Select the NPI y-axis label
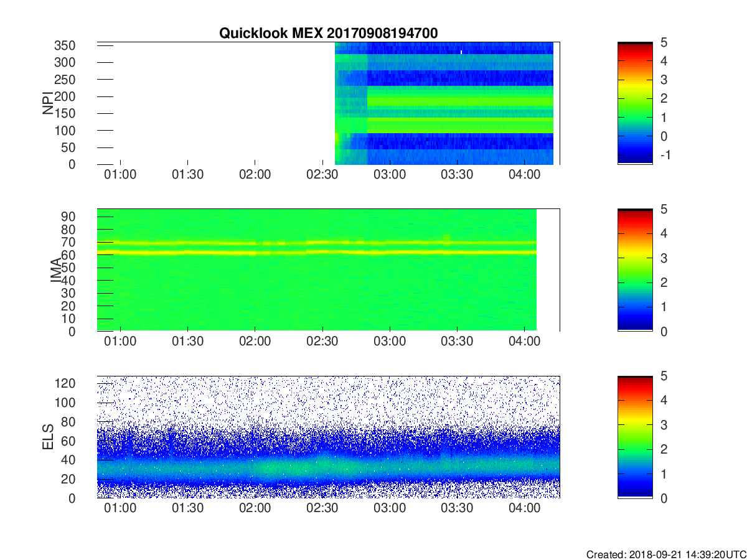 (47, 103)
